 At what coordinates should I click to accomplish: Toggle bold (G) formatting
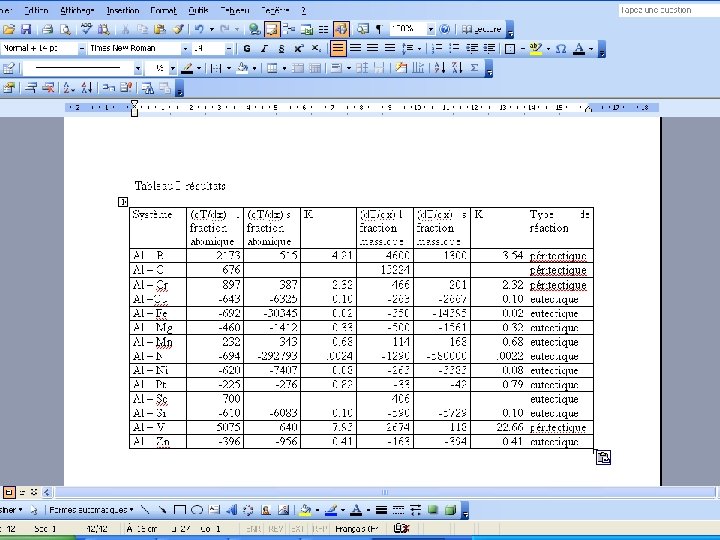[x=247, y=48]
